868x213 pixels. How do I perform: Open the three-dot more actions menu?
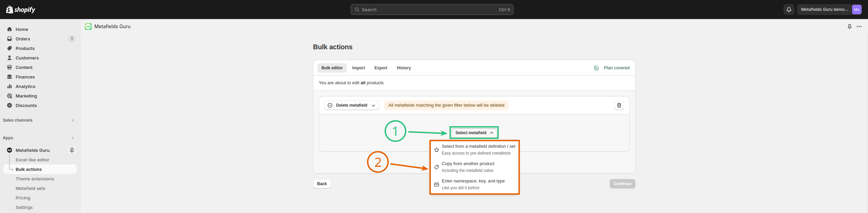[859, 26]
